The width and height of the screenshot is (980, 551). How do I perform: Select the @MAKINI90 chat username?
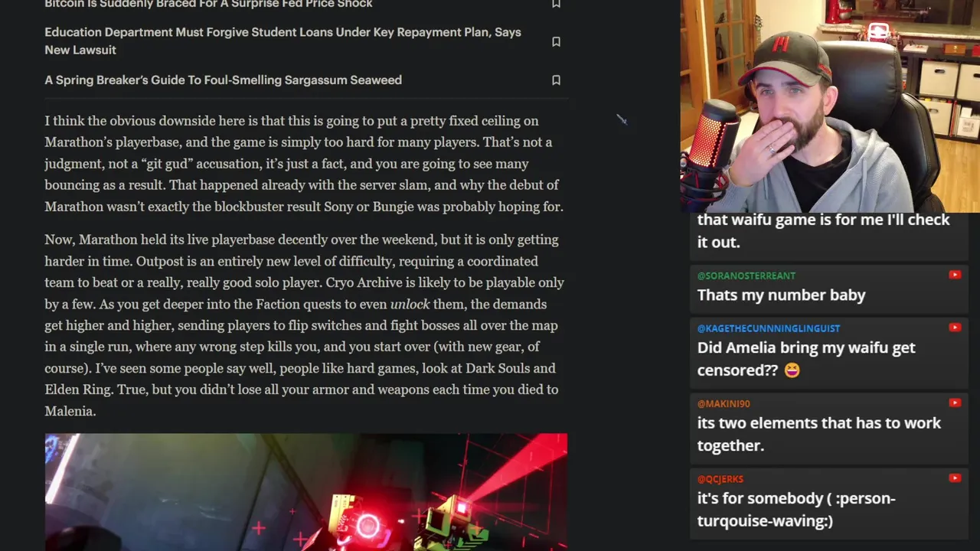pyautogui.click(x=724, y=403)
